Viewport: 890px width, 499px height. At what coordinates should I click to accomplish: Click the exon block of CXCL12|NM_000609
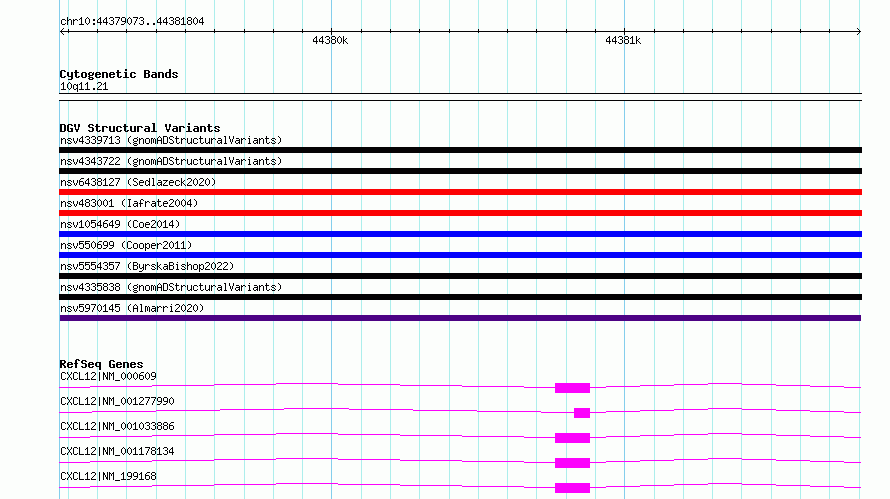click(572, 388)
